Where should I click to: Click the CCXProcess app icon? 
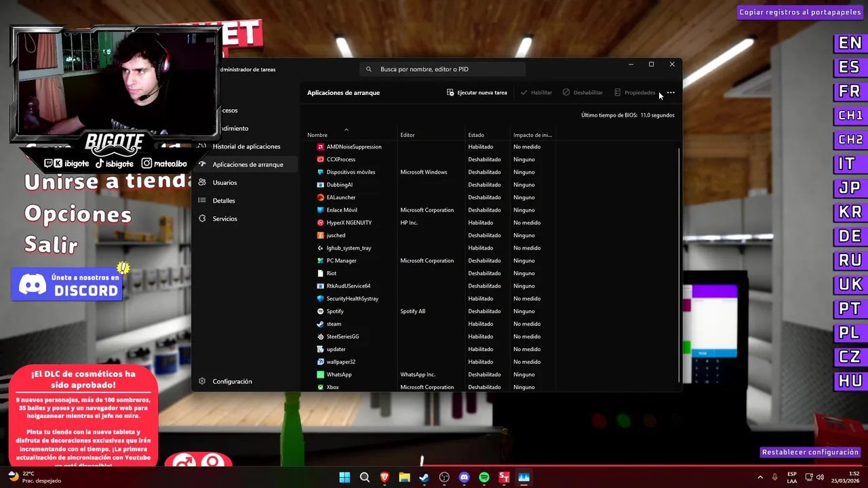[x=321, y=159]
